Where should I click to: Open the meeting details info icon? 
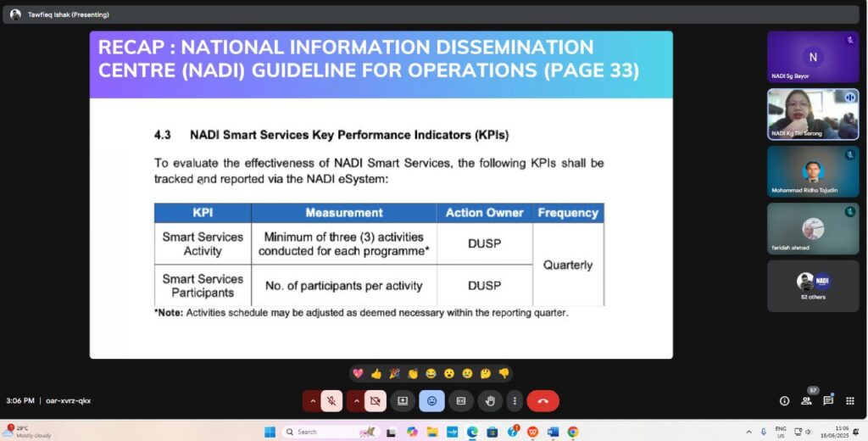(x=784, y=400)
